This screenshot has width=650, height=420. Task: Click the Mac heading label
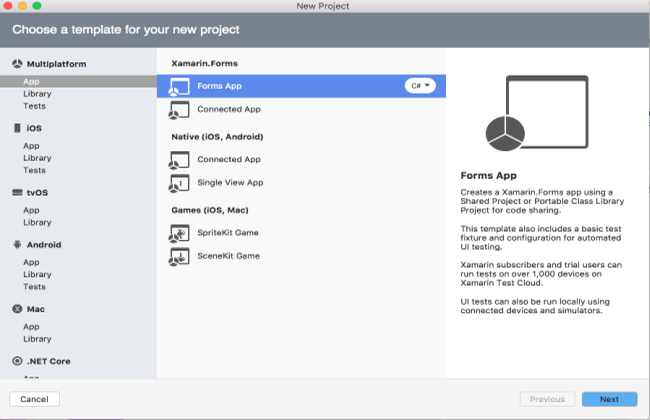[36, 309]
